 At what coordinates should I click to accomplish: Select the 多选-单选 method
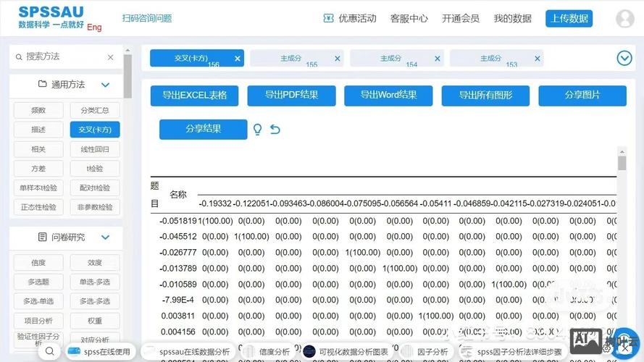(x=38, y=301)
